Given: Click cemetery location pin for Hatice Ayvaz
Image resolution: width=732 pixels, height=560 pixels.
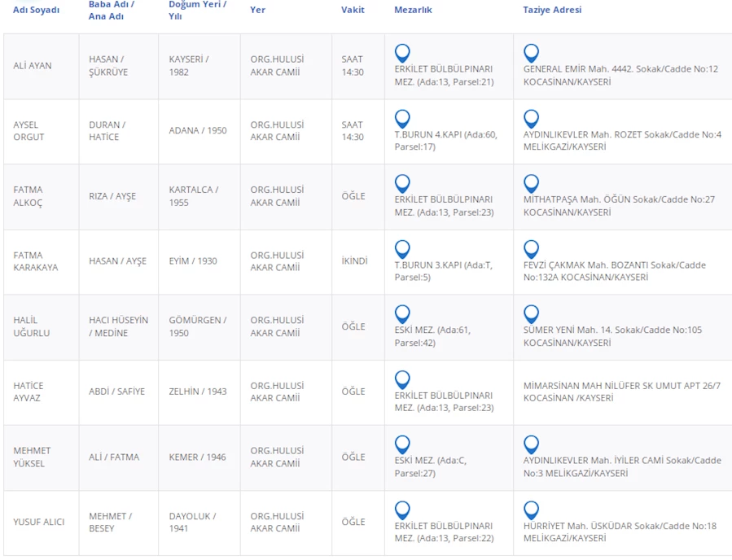Looking at the screenshot, I should (402, 379).
